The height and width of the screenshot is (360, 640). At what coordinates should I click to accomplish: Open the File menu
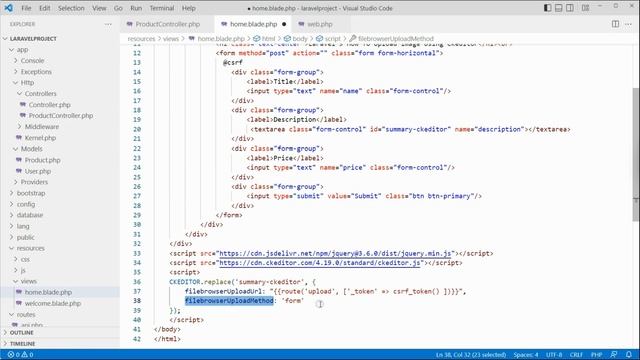coord(26,8)
